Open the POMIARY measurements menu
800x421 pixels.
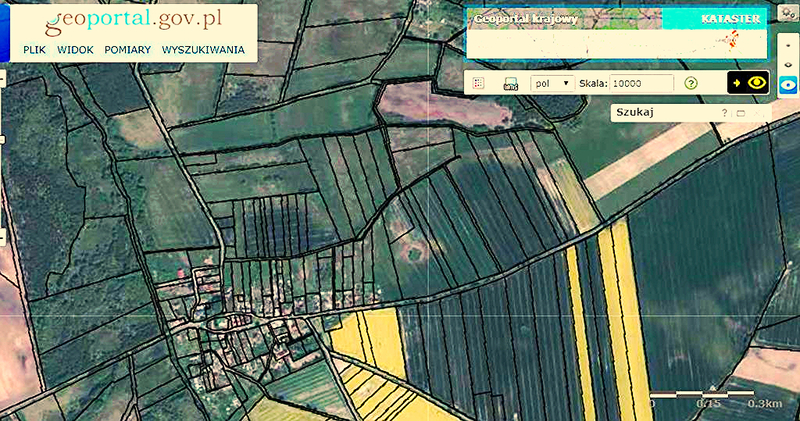point(127,49)
